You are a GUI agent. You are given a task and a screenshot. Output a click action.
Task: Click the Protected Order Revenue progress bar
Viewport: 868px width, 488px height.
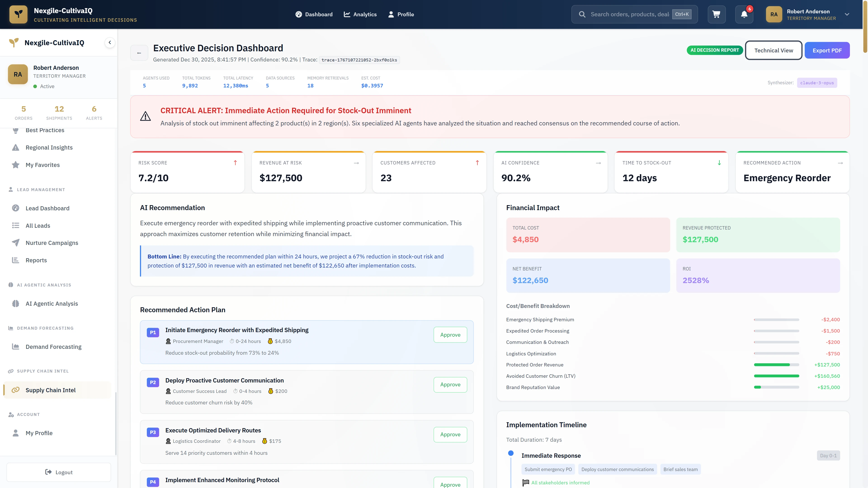tap(777, 365)
